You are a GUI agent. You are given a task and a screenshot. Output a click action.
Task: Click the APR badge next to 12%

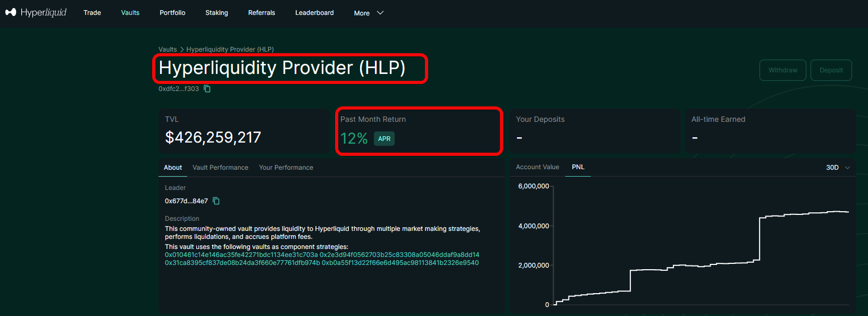click(384, 139)
